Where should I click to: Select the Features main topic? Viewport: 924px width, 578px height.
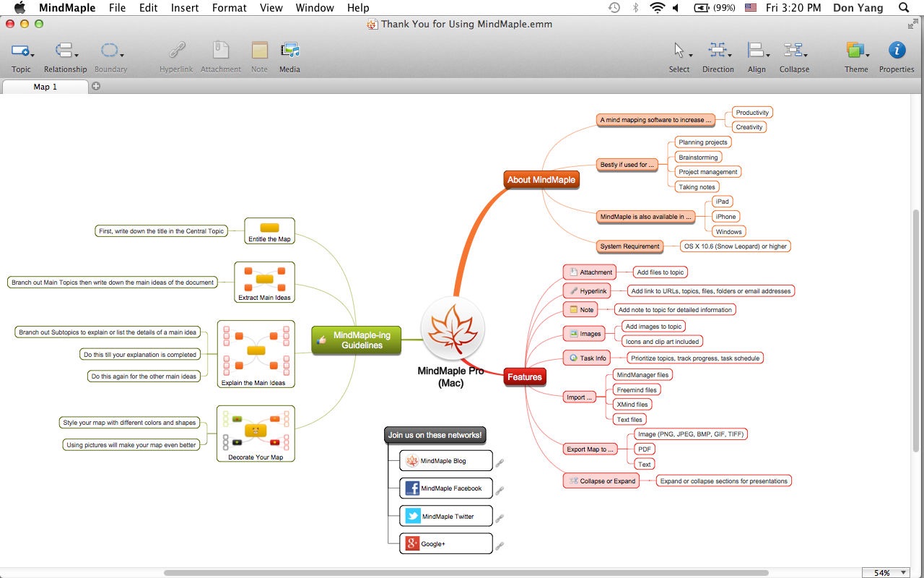(x=524, y=377)
